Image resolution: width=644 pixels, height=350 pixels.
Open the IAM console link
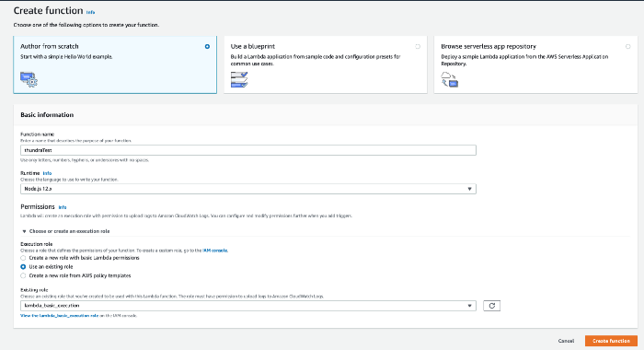(x=214, y=250)
